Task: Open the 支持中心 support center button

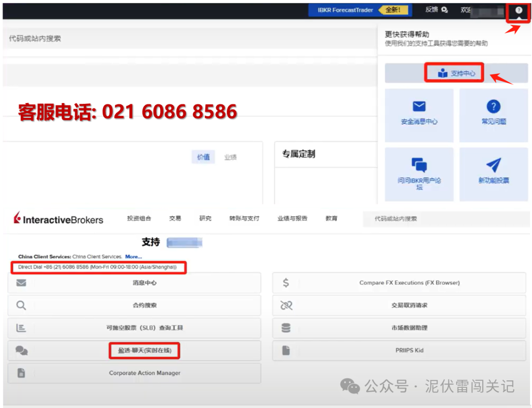Action: [456, 73]
